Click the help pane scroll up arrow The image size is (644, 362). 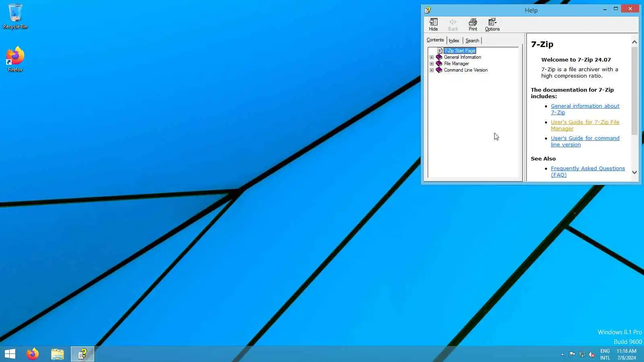point(634,42)
